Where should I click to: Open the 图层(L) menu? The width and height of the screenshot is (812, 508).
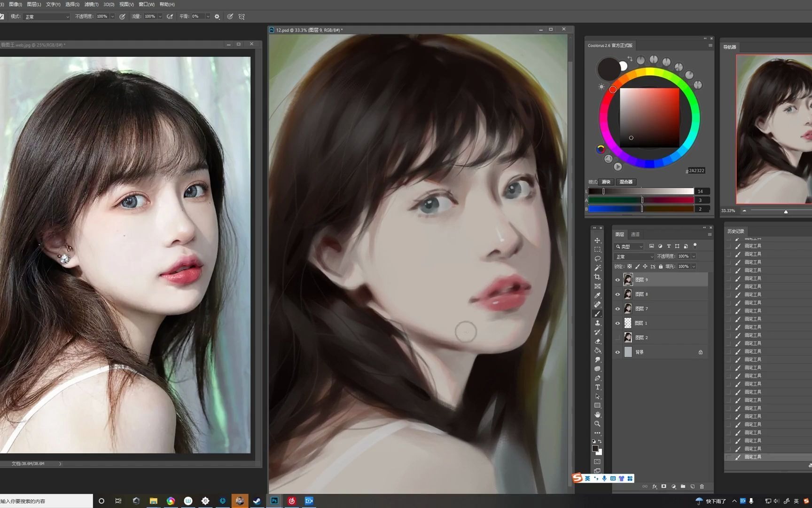point(34,4)
